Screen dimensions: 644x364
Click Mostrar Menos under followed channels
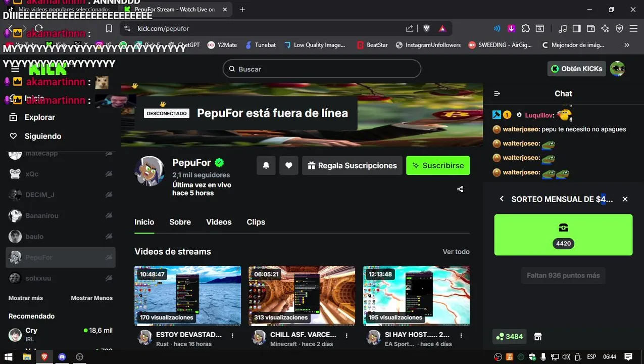pos(92,298)
